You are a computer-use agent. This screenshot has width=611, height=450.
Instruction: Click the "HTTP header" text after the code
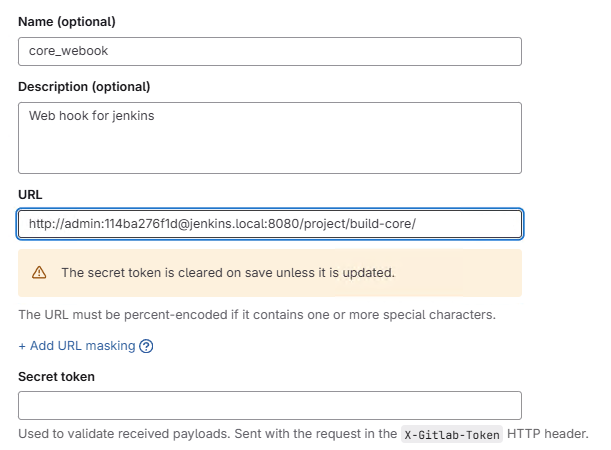click(547, 435)
